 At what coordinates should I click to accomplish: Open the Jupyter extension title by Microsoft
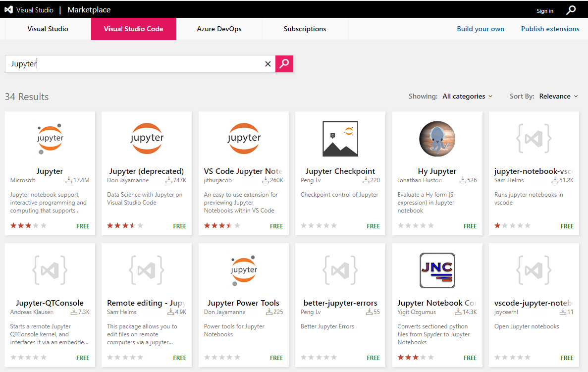(x=50, y=171)
